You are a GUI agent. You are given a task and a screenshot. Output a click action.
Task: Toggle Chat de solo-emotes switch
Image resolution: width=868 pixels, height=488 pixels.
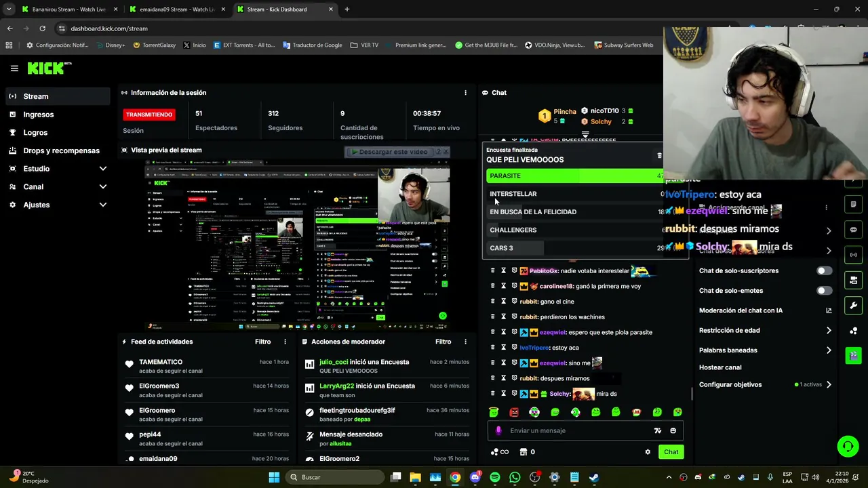pyautogui.click(x=824, y=291)
